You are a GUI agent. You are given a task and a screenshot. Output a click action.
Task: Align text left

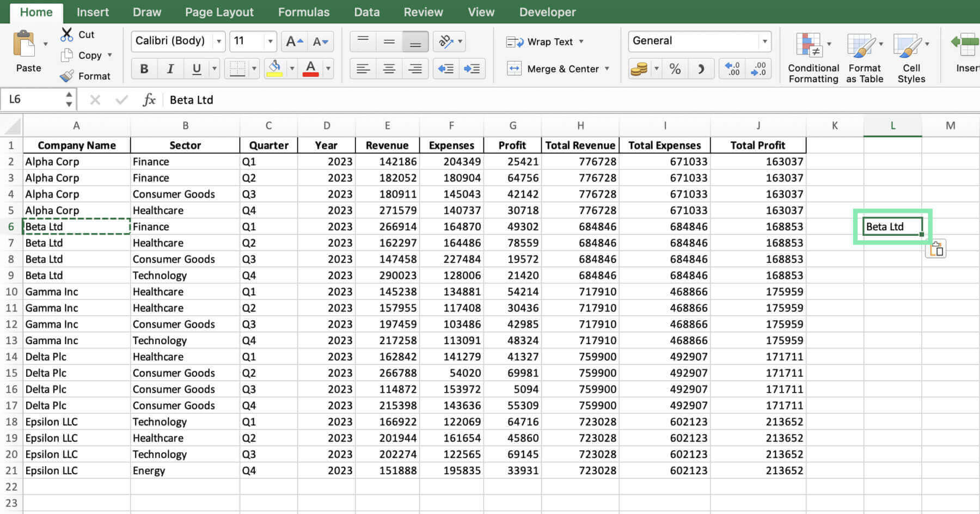click(x=363, y=69)
